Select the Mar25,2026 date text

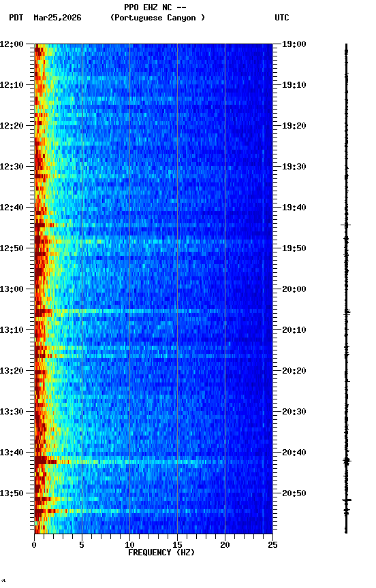click(x=57, y=18)
